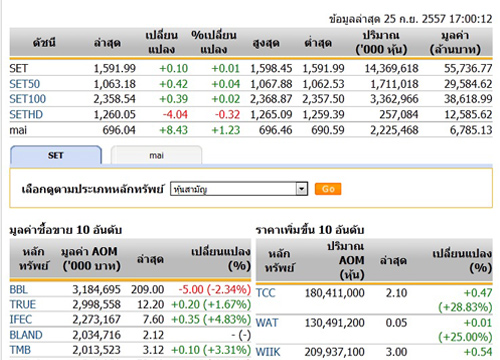The height and width of the screenshot is (360, 500).
Task: Select the SET tab
Action: pos(56,155)
